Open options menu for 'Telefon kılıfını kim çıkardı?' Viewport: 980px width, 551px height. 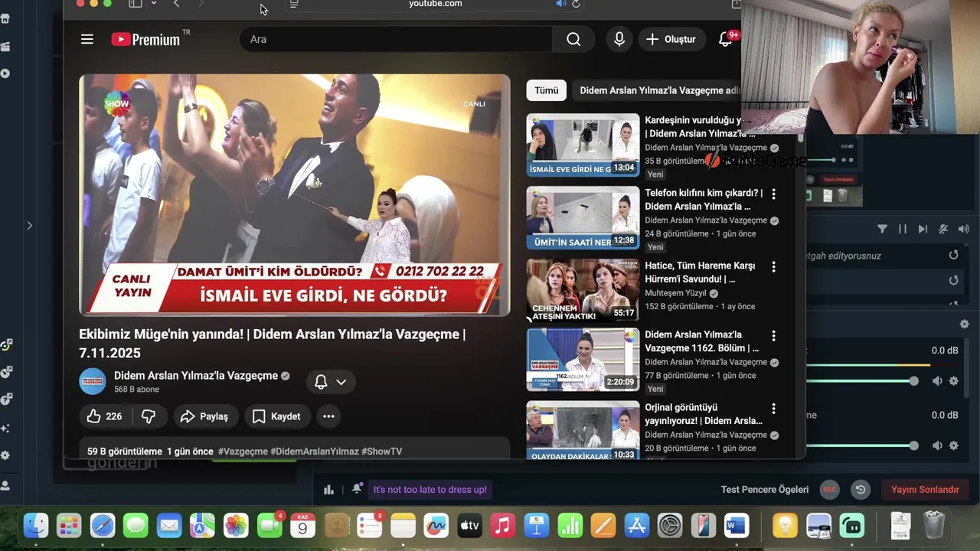773,194
